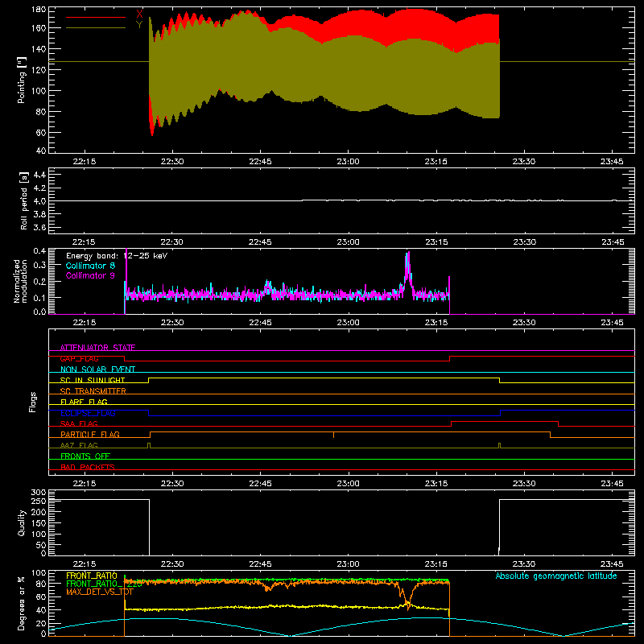Click the 'Normalized modulation' axis title
The height and width of the screenshot is (644, 644).
pos(21,281)
